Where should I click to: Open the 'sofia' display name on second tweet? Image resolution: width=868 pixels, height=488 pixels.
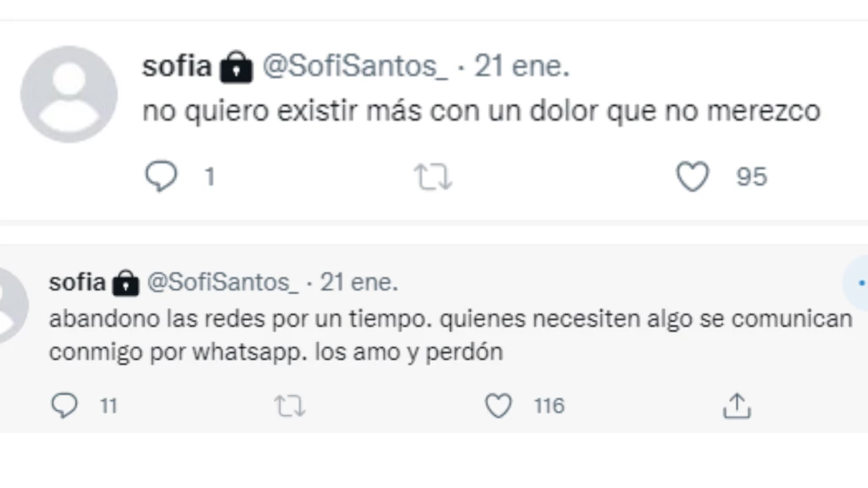[77, 283]
